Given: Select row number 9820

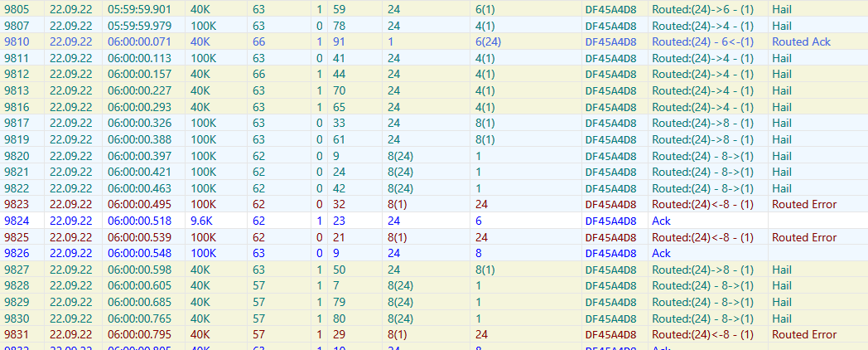Looking at the screenshot, I should 15,156.
